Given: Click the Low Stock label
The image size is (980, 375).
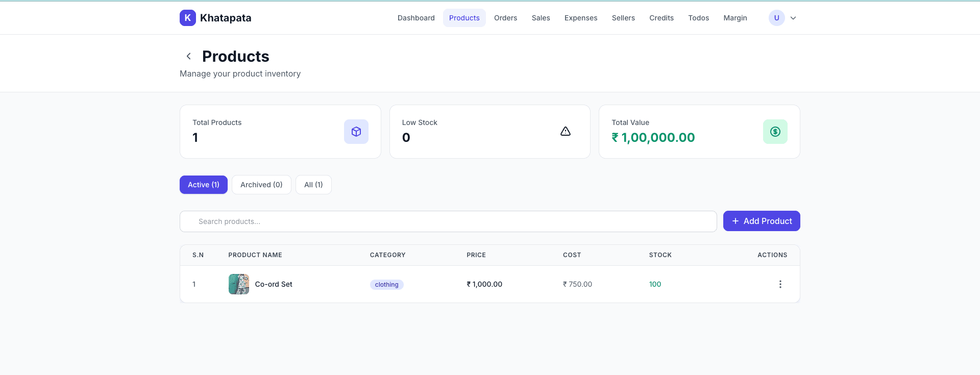Looking at the screenshot, I should pyautogui.click(x=420, y=122).
